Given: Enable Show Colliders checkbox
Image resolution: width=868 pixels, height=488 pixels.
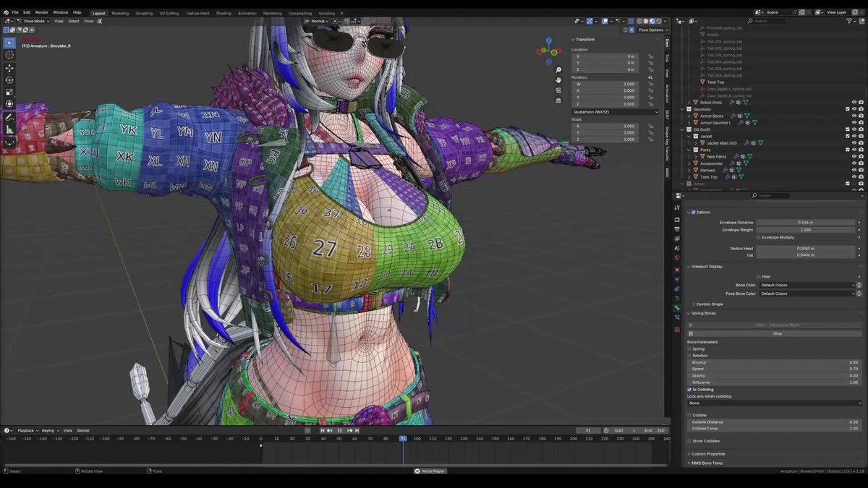Looking at the screenshot, I should pos(689,441).
